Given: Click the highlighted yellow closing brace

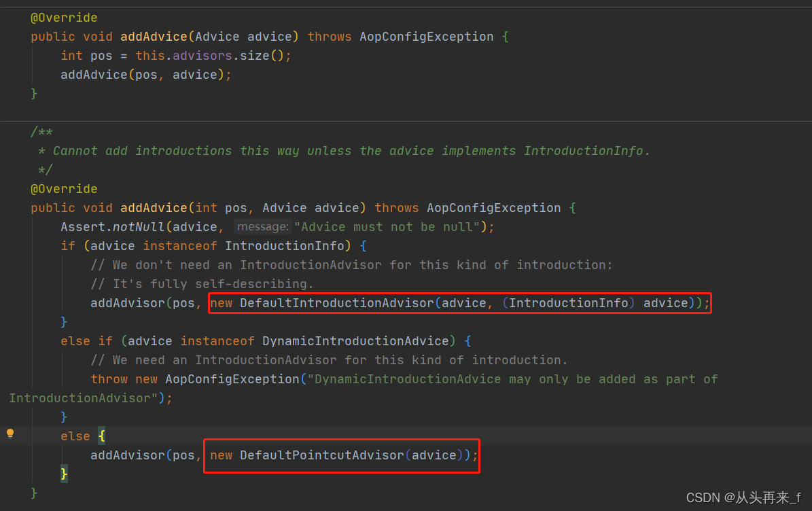Looking at the screenshot, I should pyautogui.click(x=63, y=474).
